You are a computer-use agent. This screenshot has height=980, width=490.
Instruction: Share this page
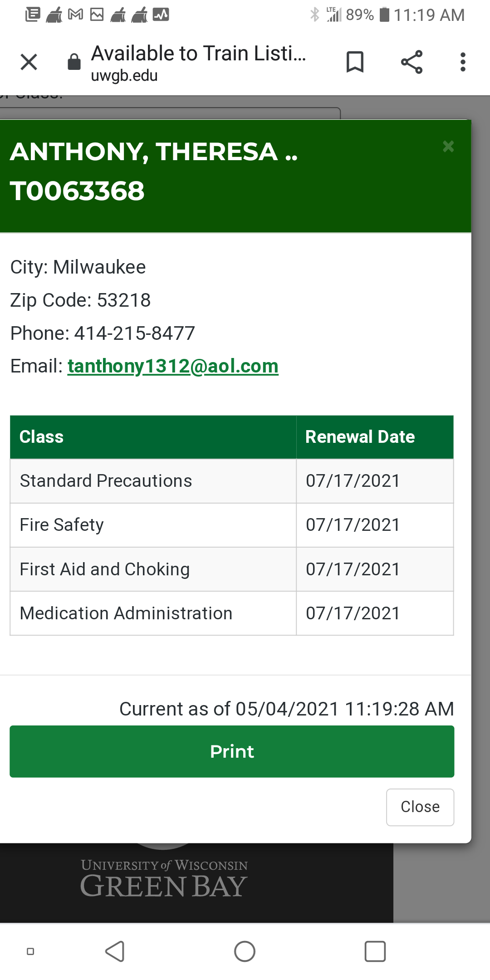(412, 62)
